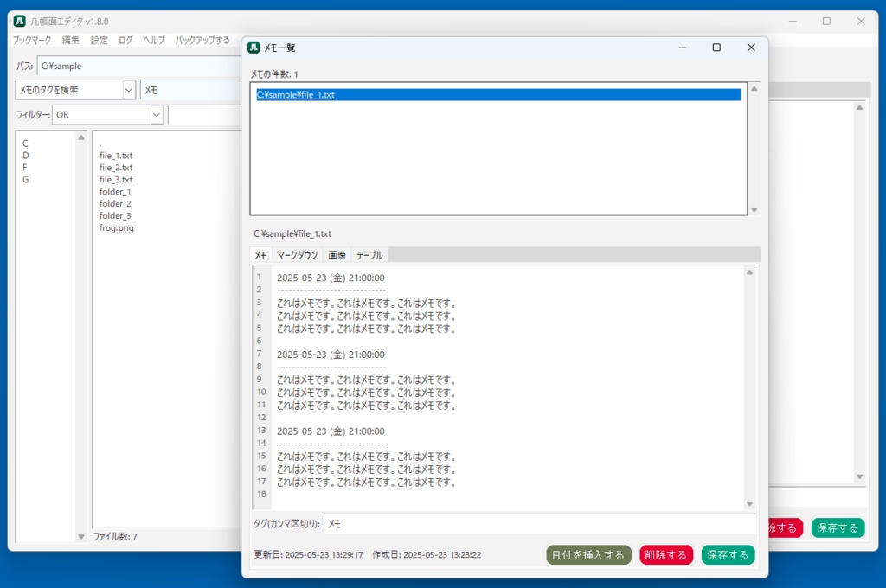Open the 設定 menu
886x588 pixels.
coord(99,40)
